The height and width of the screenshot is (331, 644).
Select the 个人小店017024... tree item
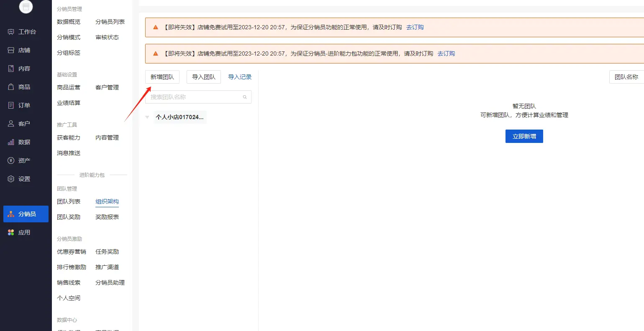(180, 117)
